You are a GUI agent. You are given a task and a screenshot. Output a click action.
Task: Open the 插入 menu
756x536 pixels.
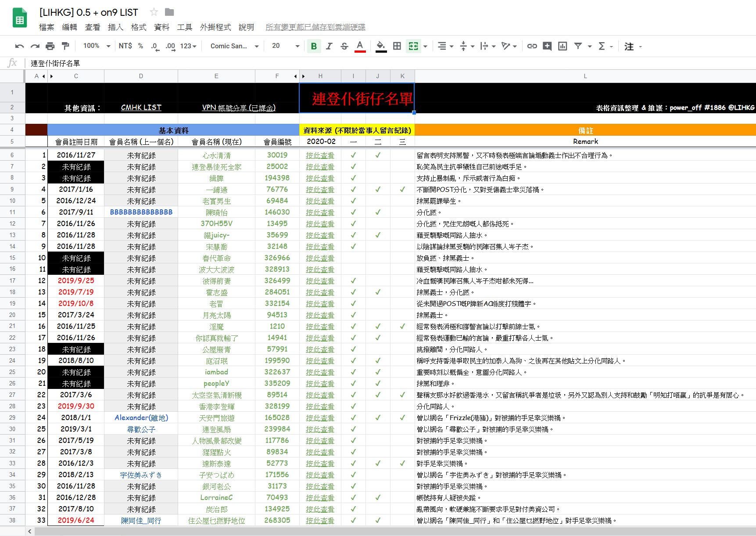(x=115, y=27)
